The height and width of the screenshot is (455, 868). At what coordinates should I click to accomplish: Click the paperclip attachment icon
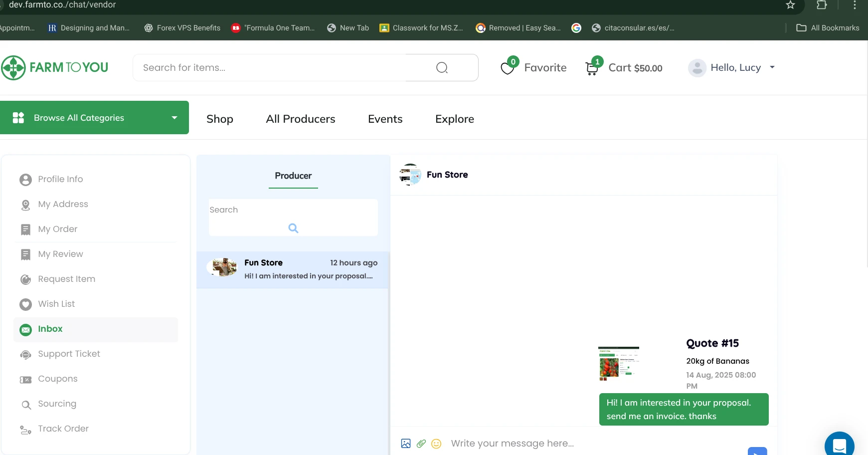(x=421, y=444)
